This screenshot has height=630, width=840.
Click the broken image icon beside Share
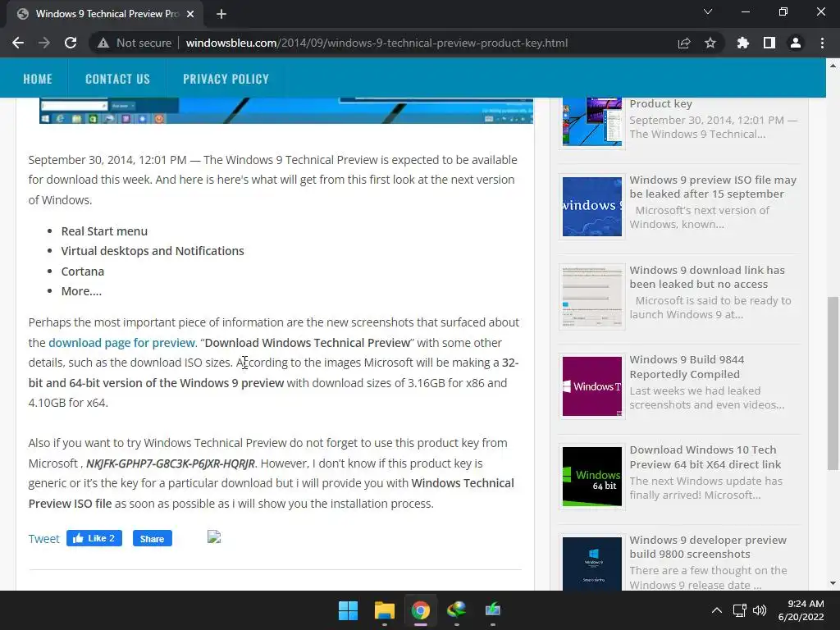coord(214,536)
